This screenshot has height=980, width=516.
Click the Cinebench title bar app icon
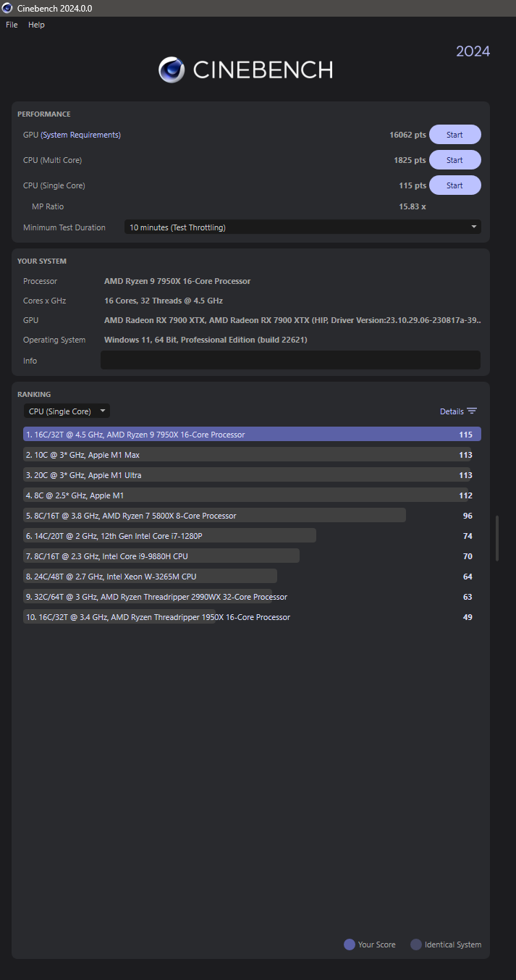[7, 8]
